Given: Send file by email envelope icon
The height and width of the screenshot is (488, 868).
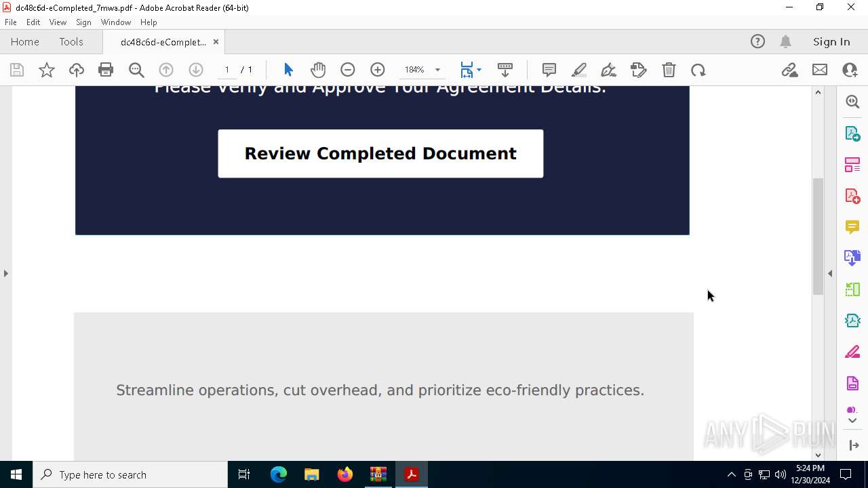Looking at the screenshot, I should [x=820, y=70].
